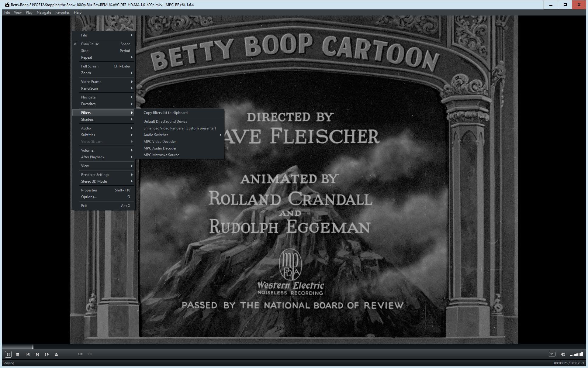Click the eject/open file icon

pos(56,354)
